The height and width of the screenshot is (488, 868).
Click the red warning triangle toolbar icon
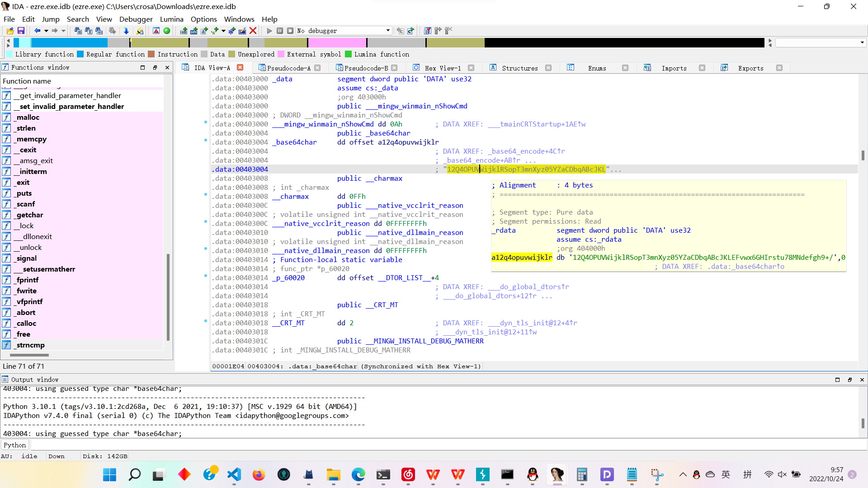tap(156, 31)
